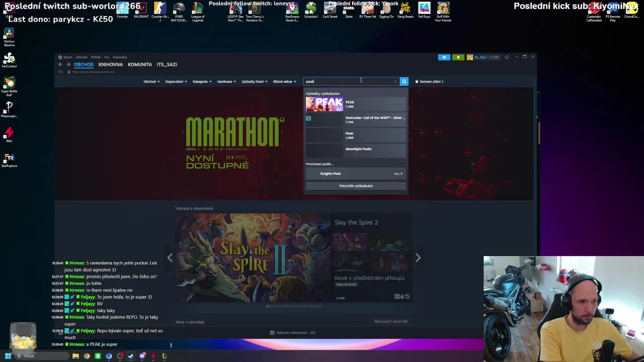Expand the Způsoby hraní dropdown
The height and width of the screenshot is (362, 644).
[255, 81]
